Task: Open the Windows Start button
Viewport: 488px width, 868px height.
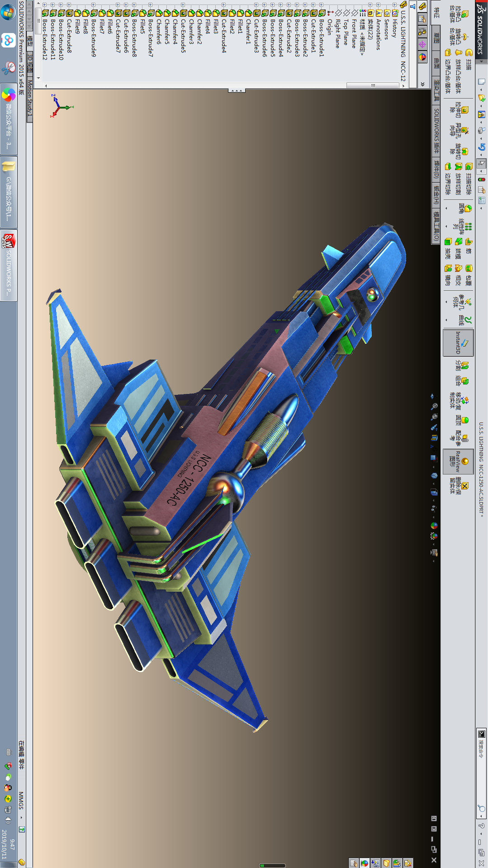Action: (9, 13)
